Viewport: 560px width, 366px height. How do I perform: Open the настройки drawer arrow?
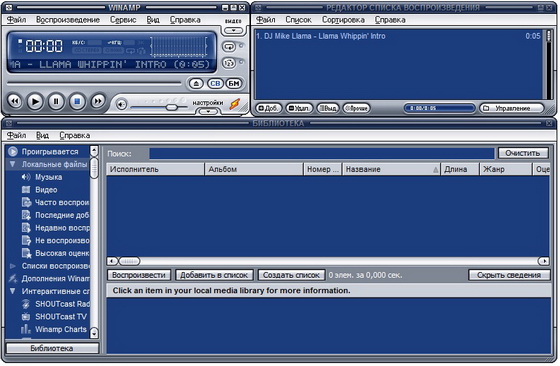[208, 111]
